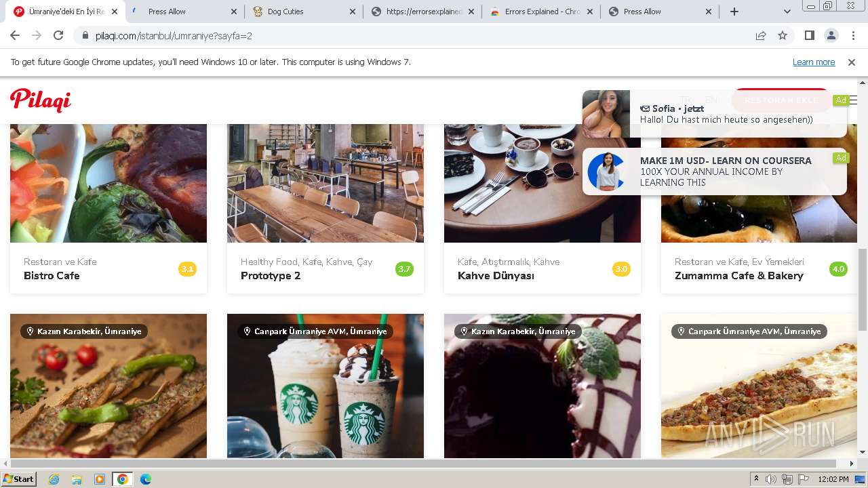Open Microsoft Edge from the taskbar
The height and width of the screenshot is (488, 868).
(x=145, y=479)
